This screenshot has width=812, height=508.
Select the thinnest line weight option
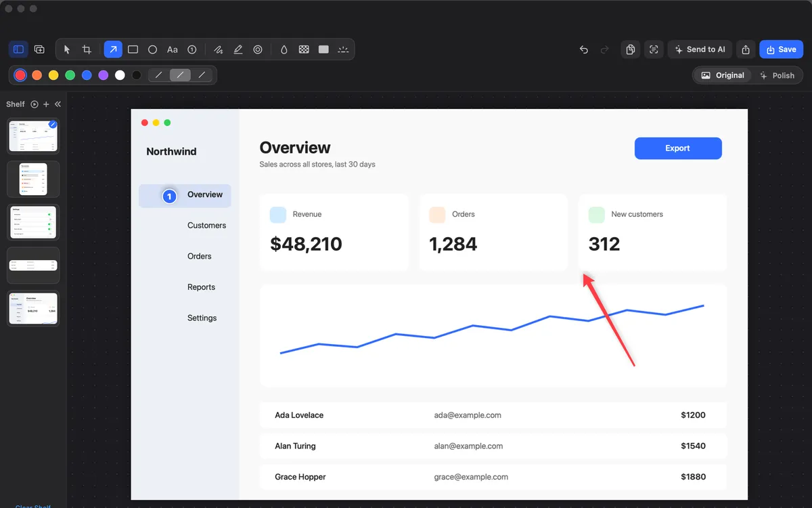pyautogui.click(x=159, y=75)
